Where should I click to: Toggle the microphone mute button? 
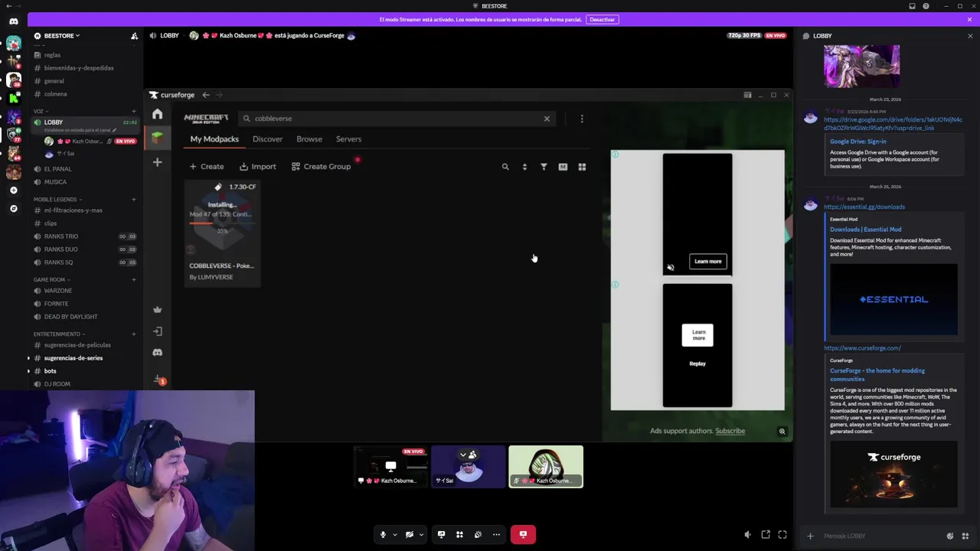pyautogui.click(x=383, y=534)
